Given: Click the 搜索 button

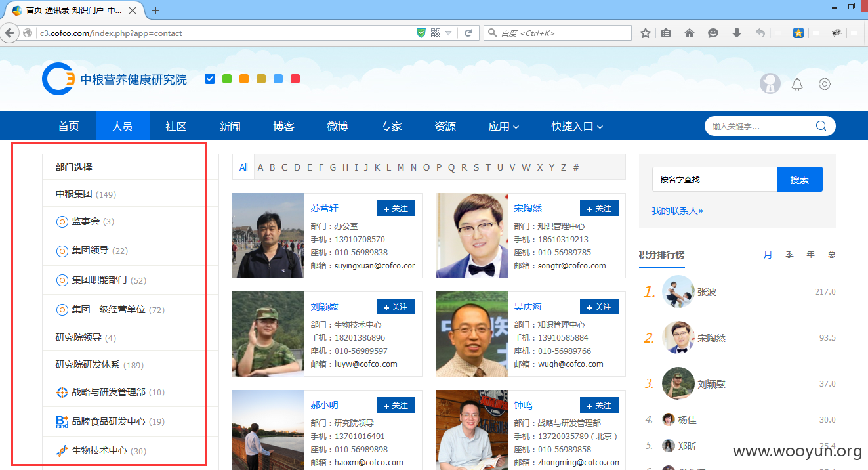Looking at the screenshot, I should (799, 179).
